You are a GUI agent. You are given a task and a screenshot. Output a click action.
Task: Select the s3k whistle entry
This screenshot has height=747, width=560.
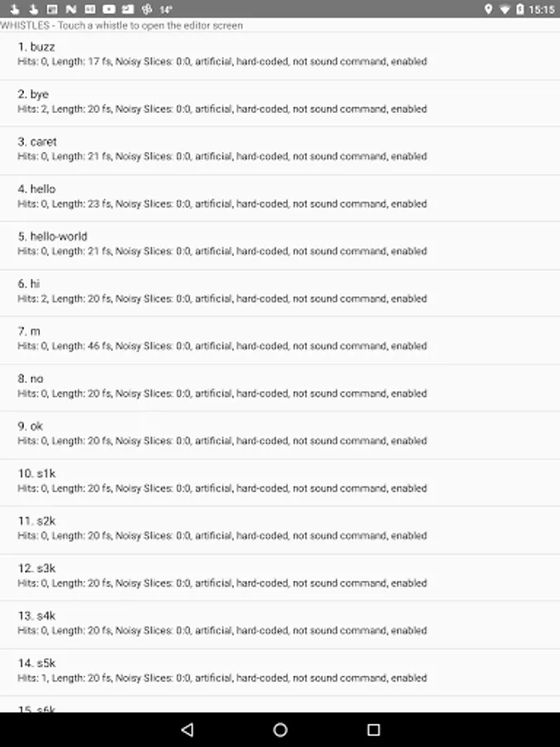coord(280,578)
